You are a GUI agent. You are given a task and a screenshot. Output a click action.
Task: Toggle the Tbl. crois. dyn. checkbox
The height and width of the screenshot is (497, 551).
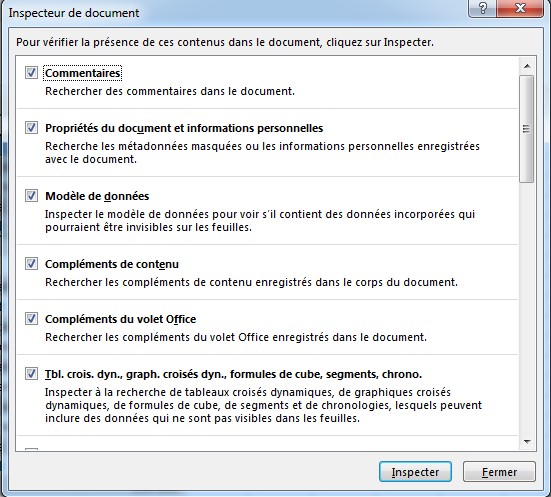click(31, 374)
